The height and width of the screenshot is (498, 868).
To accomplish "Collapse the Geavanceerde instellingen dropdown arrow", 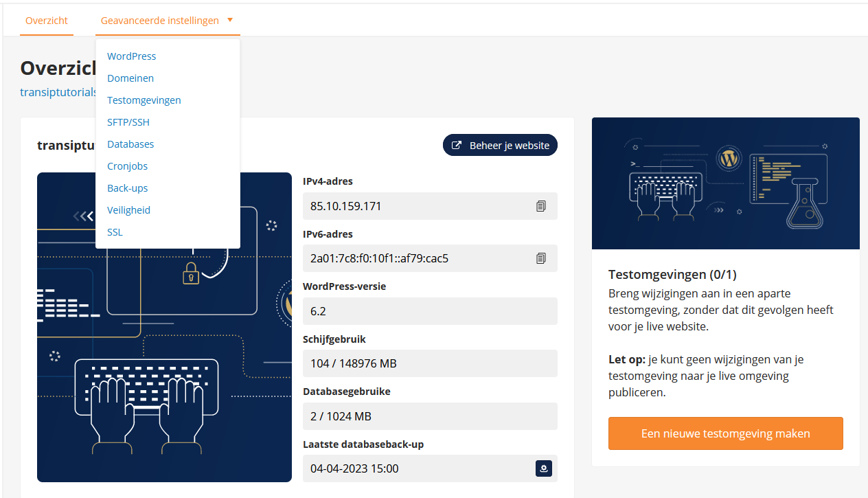I will coord(230,20).
